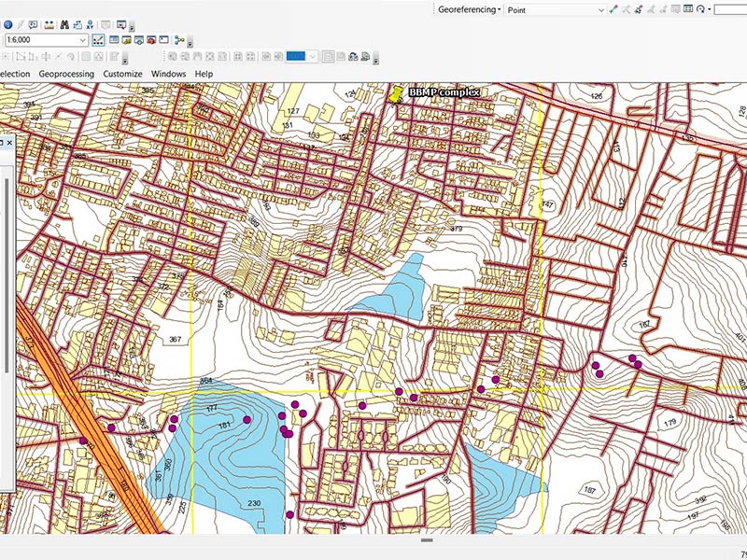This screenshot has height=560, width=747.
Task: Open the Georeferencing dropdown menu
Action: (x=469, y=8)
